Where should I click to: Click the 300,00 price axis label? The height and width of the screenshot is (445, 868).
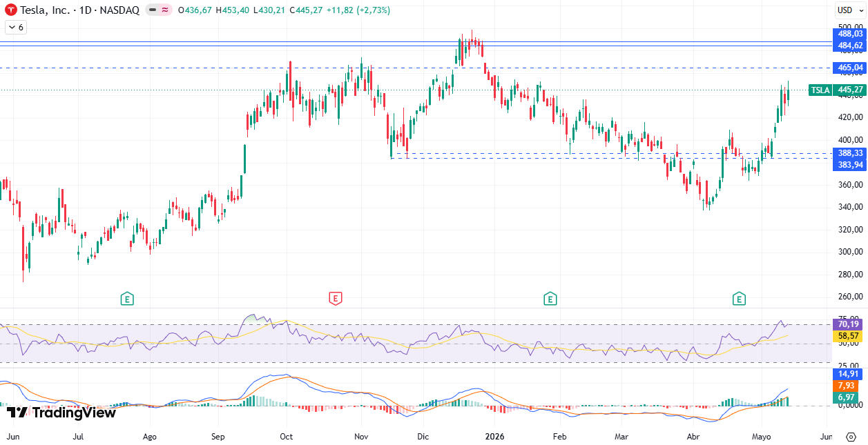(849, 252)
